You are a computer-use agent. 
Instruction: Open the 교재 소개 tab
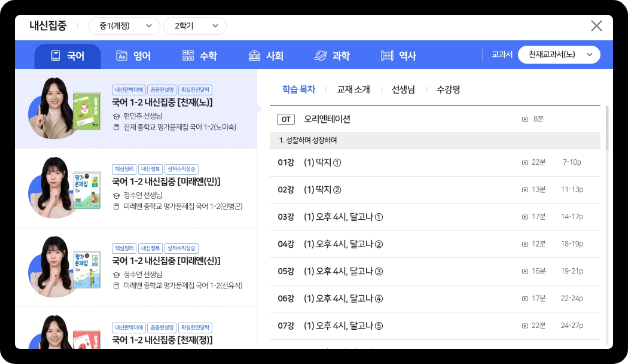point(354,89)
